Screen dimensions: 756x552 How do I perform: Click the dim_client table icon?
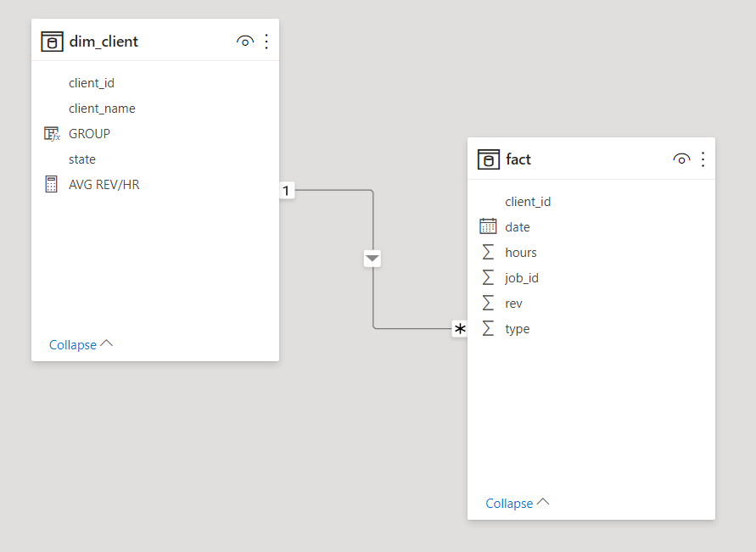click(x=52, y=42)
